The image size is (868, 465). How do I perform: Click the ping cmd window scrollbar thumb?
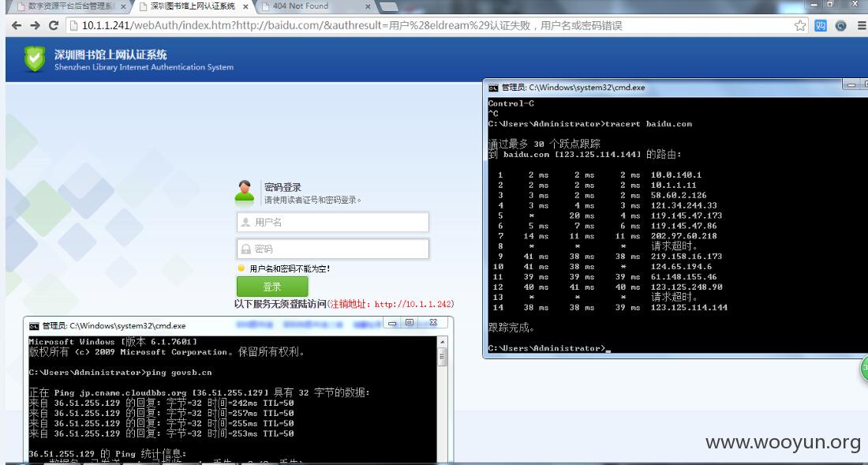[442, 357]
